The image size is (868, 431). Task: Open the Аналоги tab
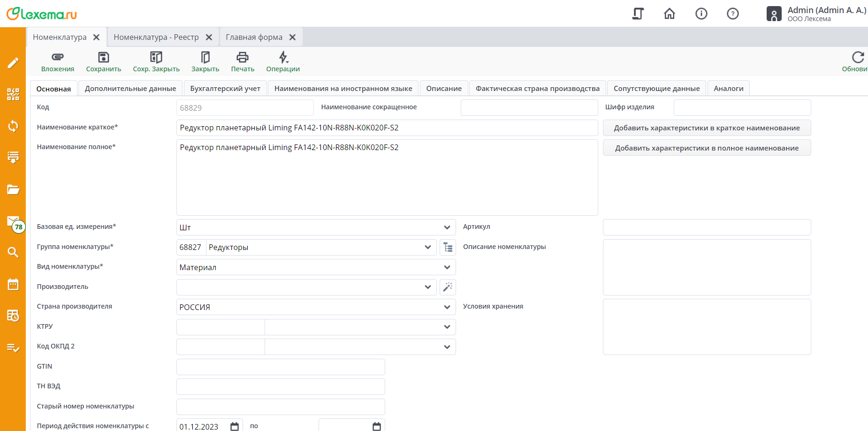pyautogui.click(x=728, y=89)
